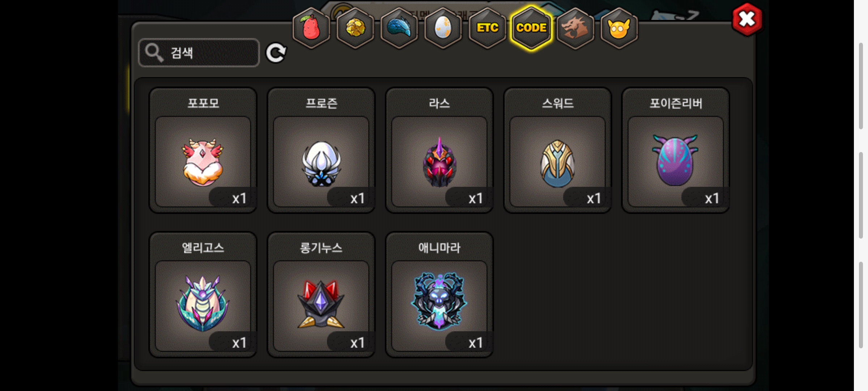This screenshot has width=868, height=391.
Task: Choose the 엘리고스 egg card
Action: [203, 295]
